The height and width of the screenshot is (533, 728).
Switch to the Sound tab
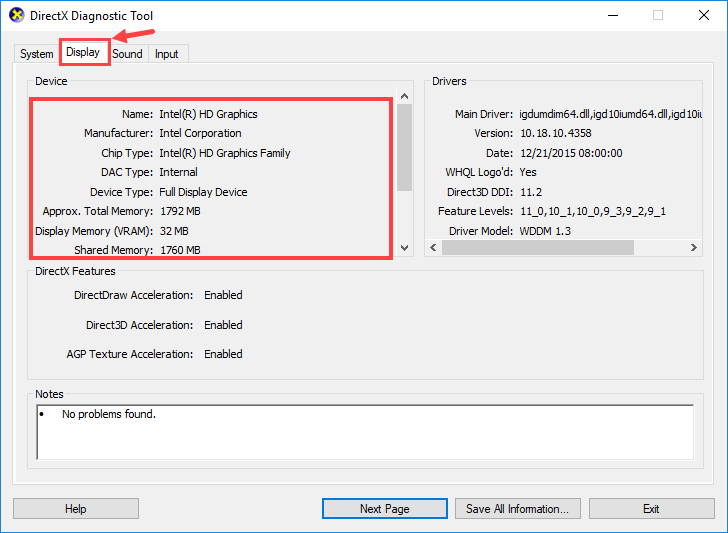127,54
